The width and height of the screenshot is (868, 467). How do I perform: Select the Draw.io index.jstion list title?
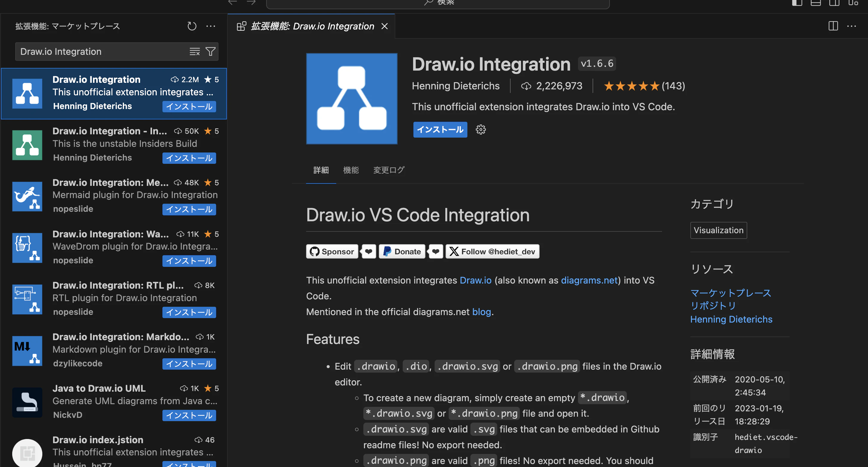(98, 440)
